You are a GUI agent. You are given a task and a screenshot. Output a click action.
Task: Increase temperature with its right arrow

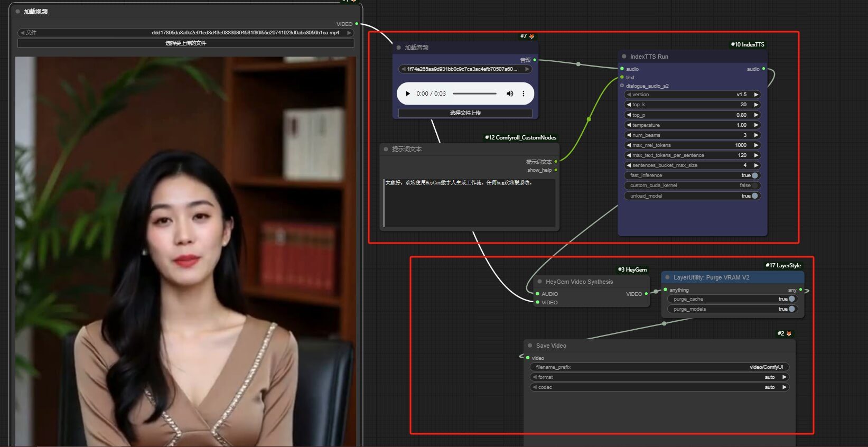pos(756,125)
